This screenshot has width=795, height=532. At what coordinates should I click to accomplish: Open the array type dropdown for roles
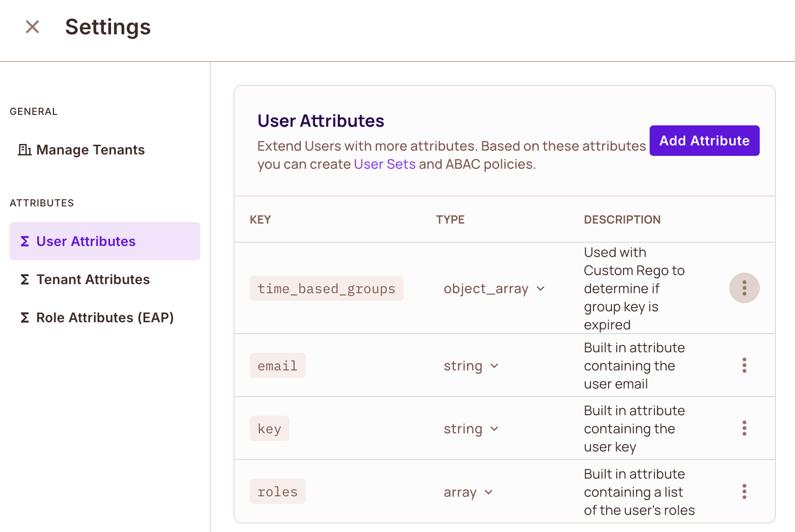coord(468,491)
